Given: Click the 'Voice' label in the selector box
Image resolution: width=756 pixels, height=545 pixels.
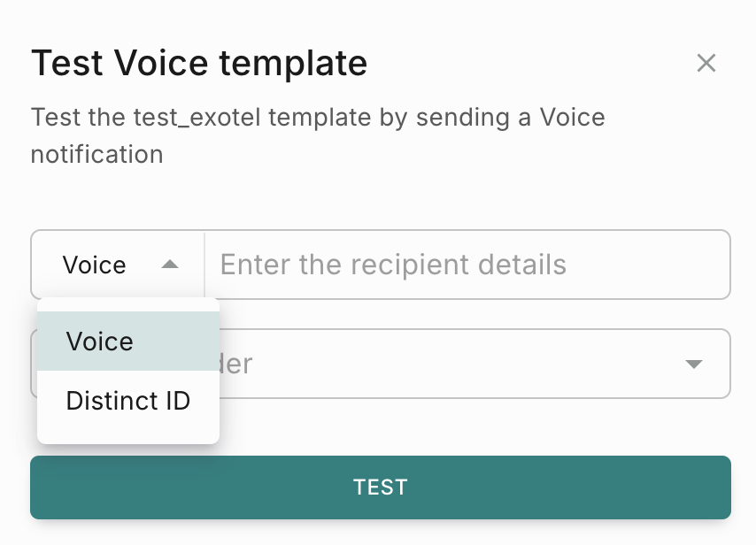Looking at the screenshot, I should [x=95, y=265].
